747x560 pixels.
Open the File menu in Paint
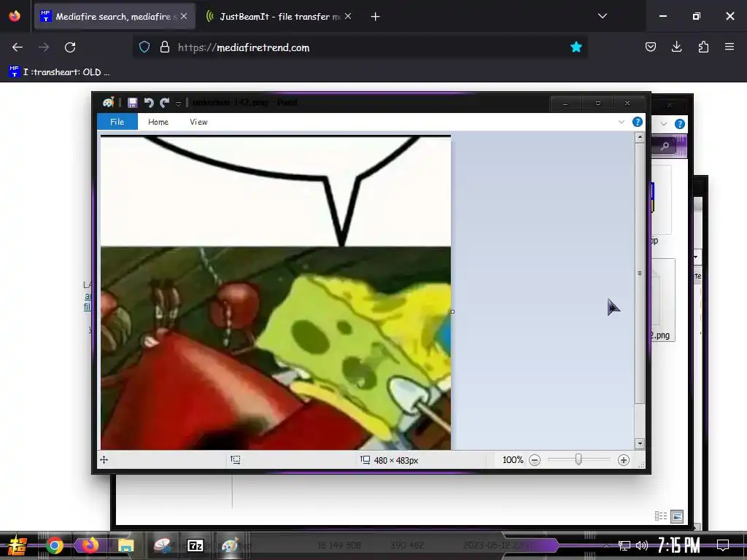pos(117,122)
